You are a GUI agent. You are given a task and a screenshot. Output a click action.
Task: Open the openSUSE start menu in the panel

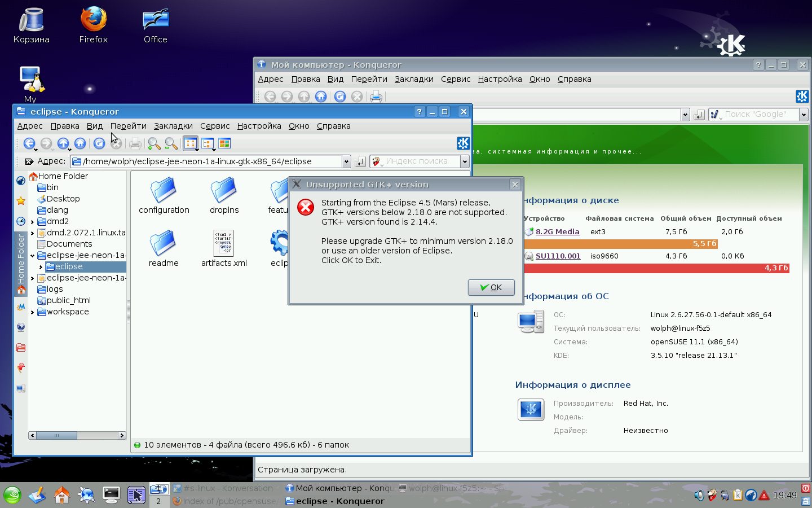12,495
